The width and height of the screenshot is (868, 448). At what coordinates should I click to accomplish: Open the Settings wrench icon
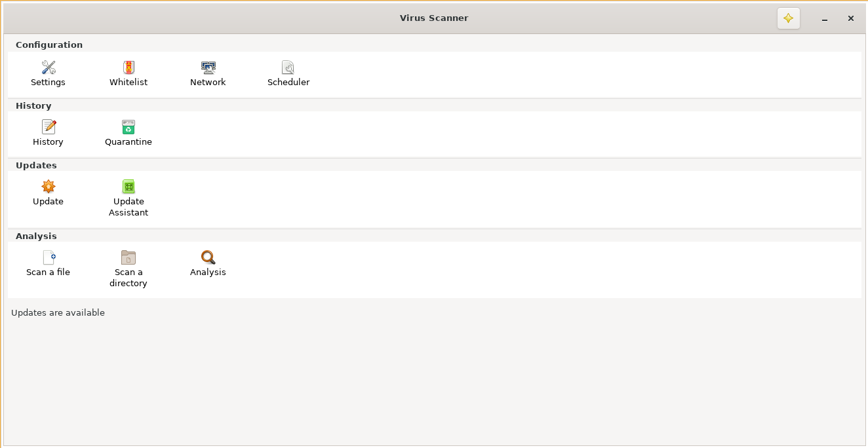pyautogui.click(x=49, y=67)
